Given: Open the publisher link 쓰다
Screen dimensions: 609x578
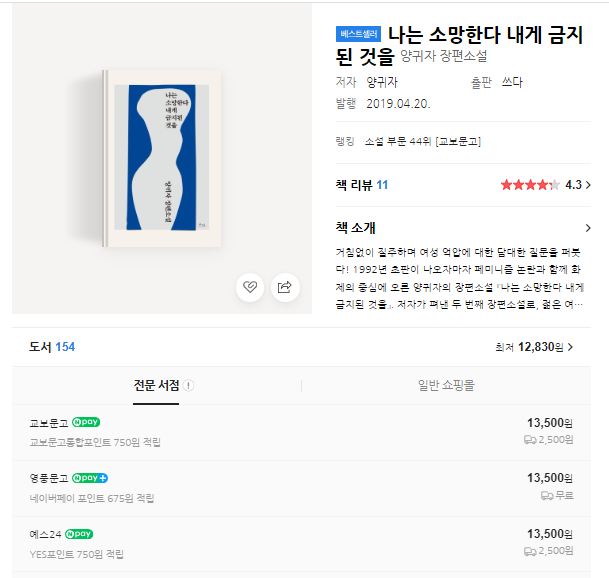Looking at the screenshot, I should [512, 83].
